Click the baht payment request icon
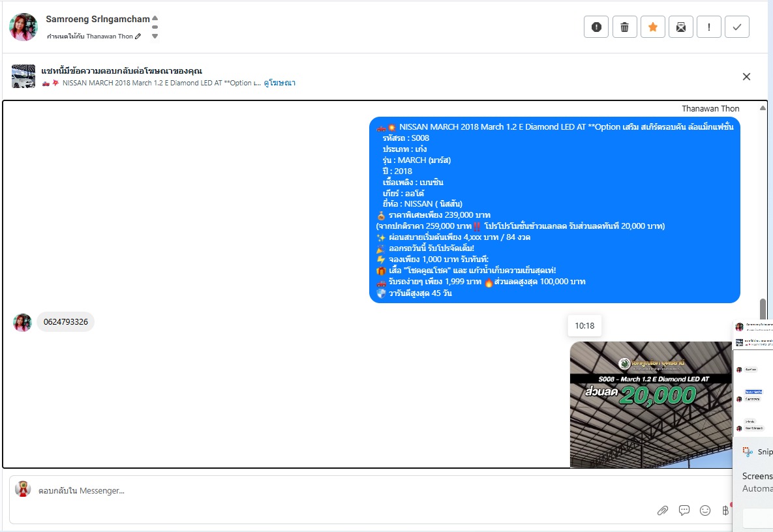The image size is (773, 532). 725,510
